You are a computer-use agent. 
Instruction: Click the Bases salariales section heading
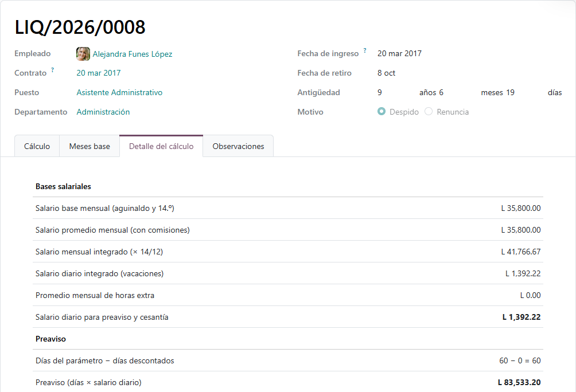click(63, 186)
